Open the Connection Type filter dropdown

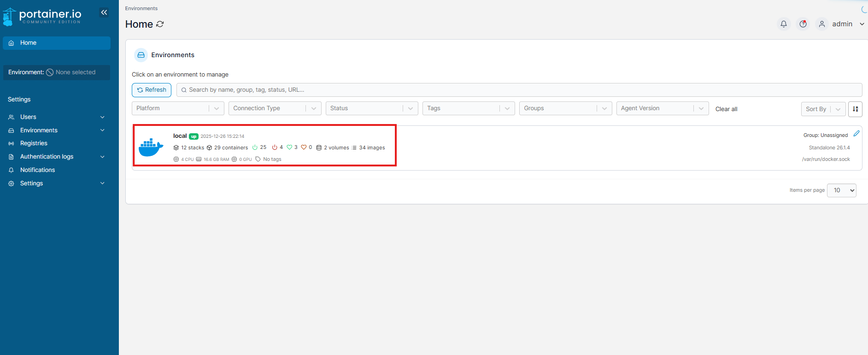tap(275, 108)
